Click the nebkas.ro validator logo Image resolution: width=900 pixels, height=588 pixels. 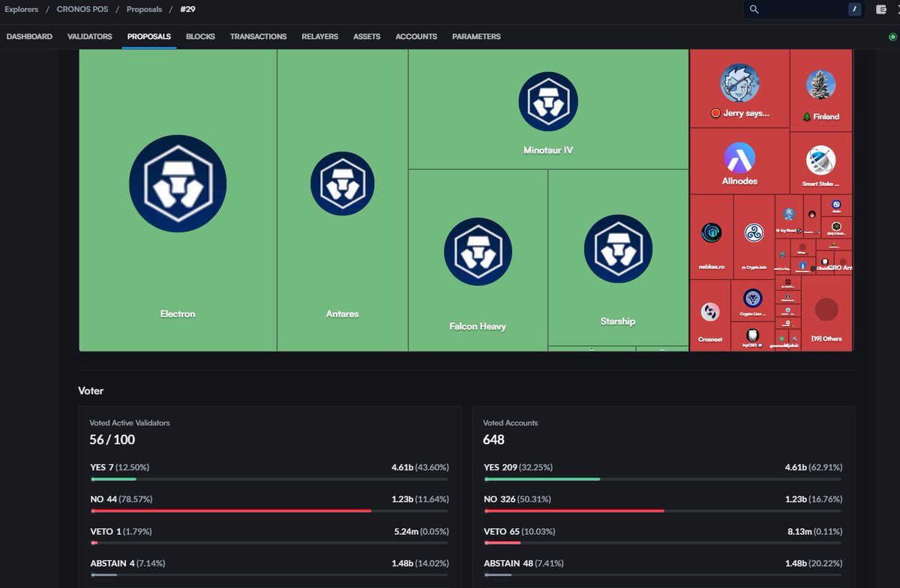tap(711, 232)
